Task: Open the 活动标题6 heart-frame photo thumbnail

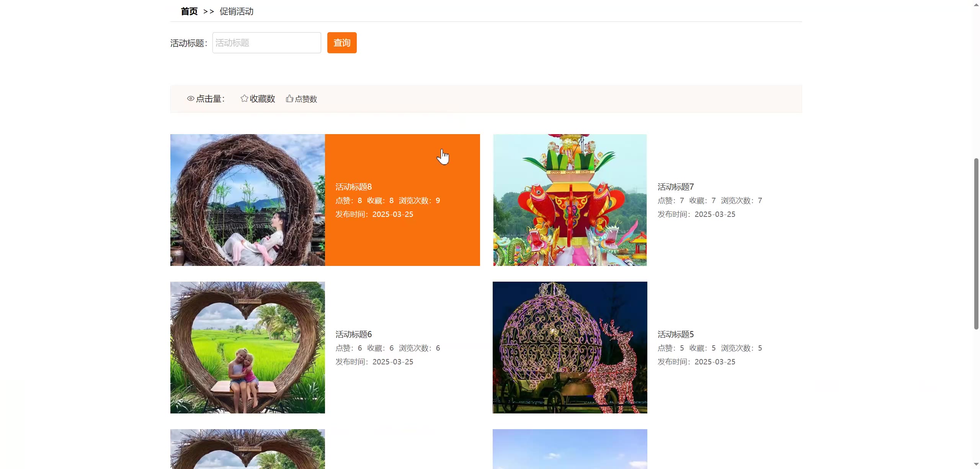Action: (x=247, y=347)
